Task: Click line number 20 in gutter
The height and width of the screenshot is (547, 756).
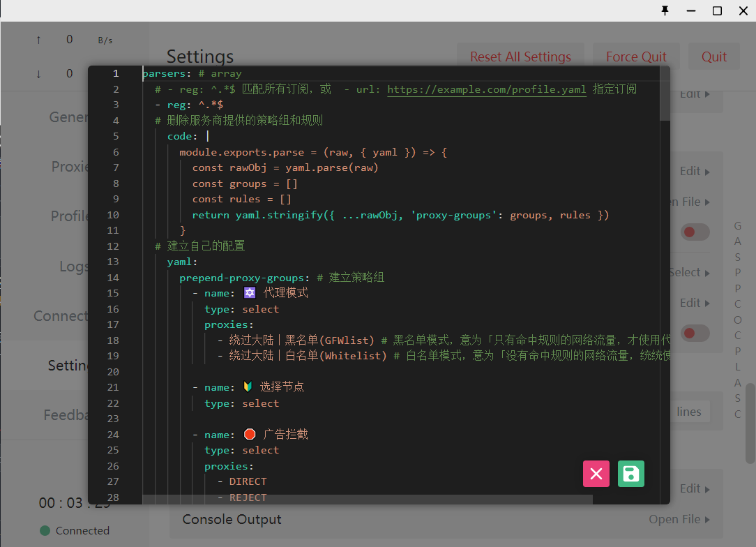Action: click(113, 372)
